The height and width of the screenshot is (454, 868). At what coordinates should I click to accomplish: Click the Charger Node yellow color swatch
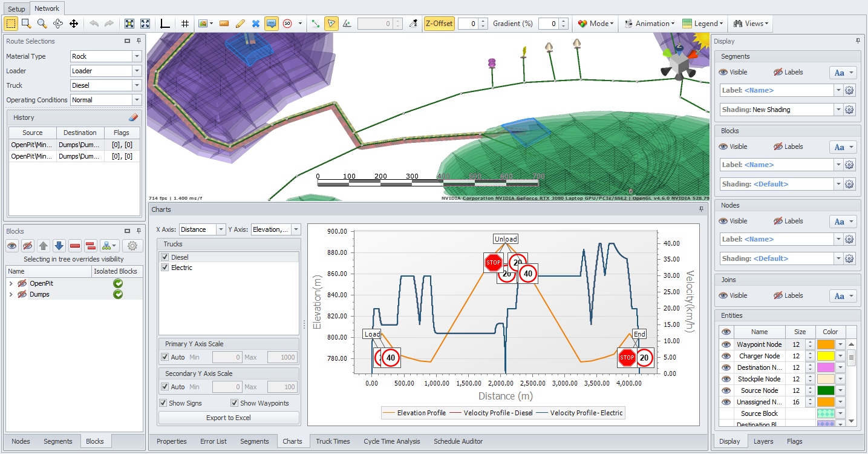pyautogui.click(x=825, y=356)
